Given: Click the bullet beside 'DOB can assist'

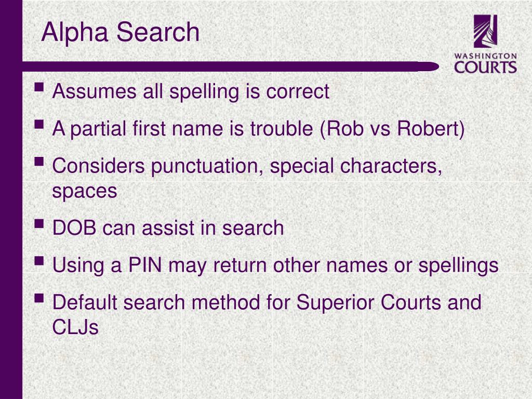Looking at the screenshot, I should point(39,223).
